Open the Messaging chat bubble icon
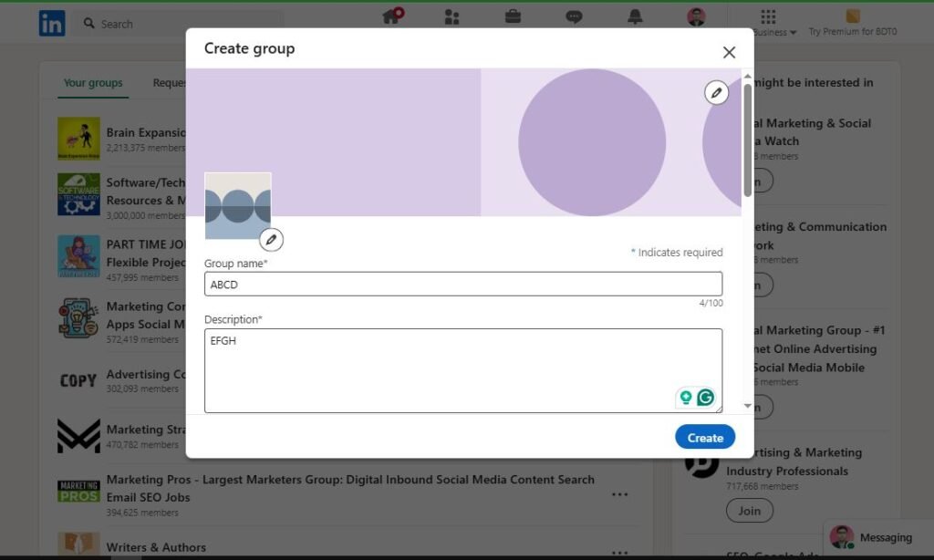 pyautogui.click(x=574, y=16)
